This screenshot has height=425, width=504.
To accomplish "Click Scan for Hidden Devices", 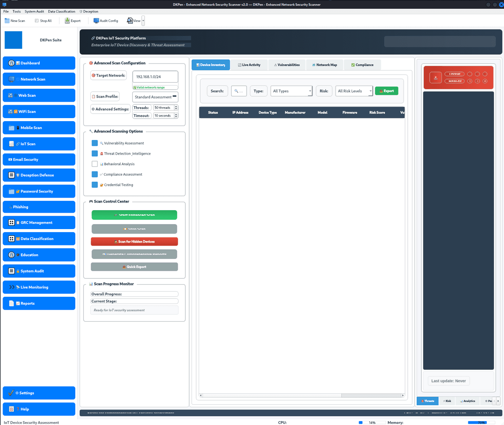I will coord(134,241).
